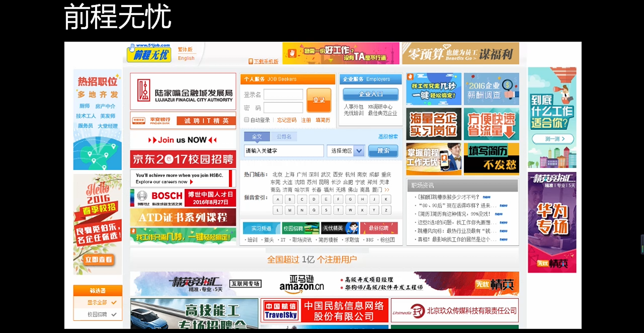
Task: Open the 无忧精英 elite tile
Action: pyautogui.click(x=340, y=228)
